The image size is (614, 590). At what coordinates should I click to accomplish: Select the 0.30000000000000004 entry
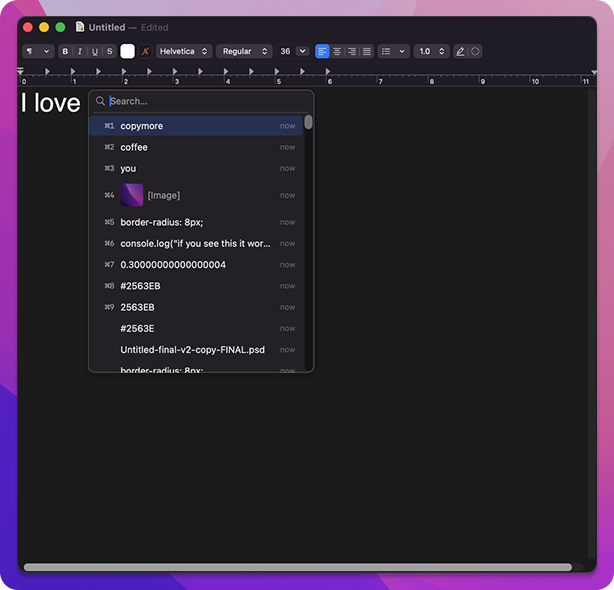(196, 265)
